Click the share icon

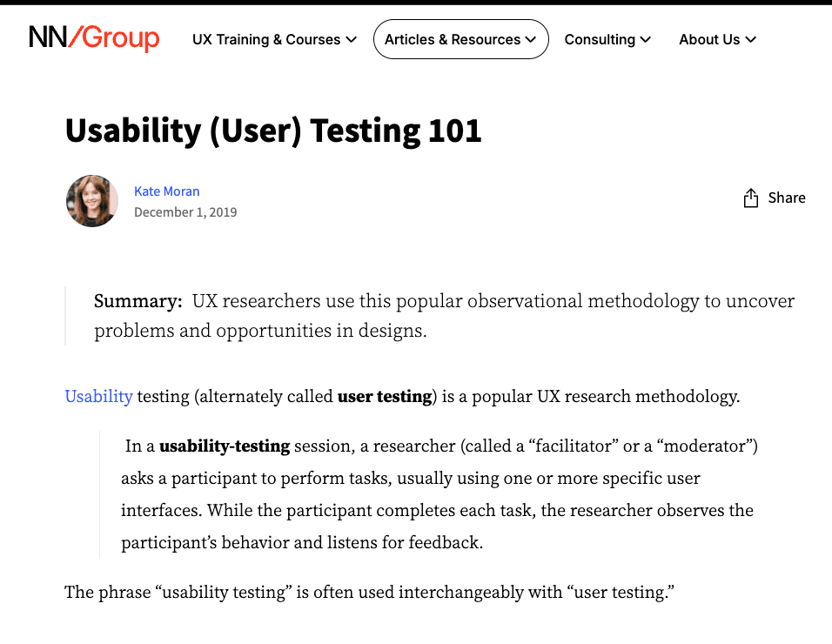click(750, 198)
